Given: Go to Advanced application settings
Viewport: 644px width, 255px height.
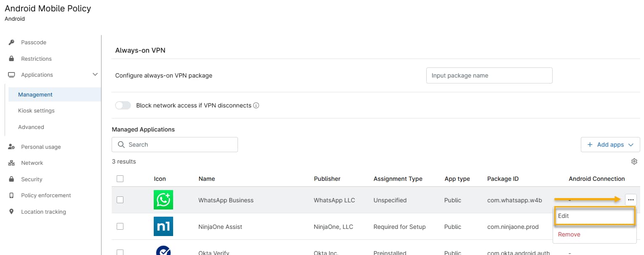Looking at the screenshot, I should [x=31, y=127].
